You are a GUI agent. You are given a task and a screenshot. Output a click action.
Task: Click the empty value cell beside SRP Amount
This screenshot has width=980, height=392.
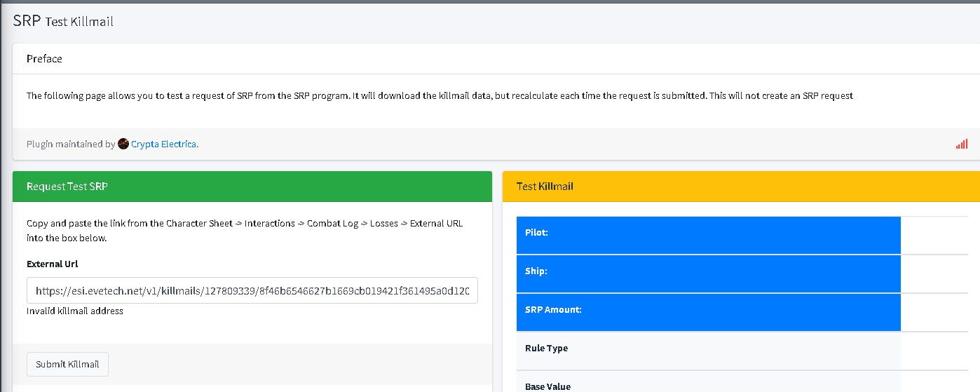tap(934, 312)
